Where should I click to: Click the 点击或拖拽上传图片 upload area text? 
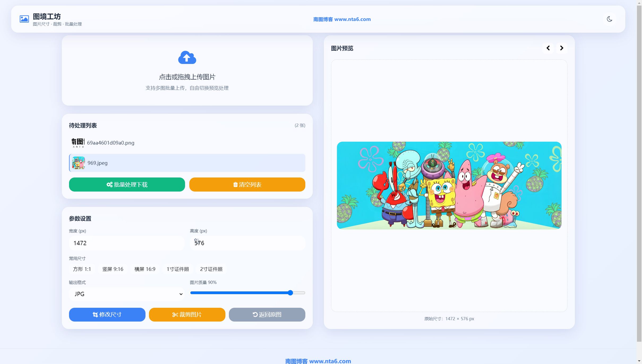click(x=187, y=77)
